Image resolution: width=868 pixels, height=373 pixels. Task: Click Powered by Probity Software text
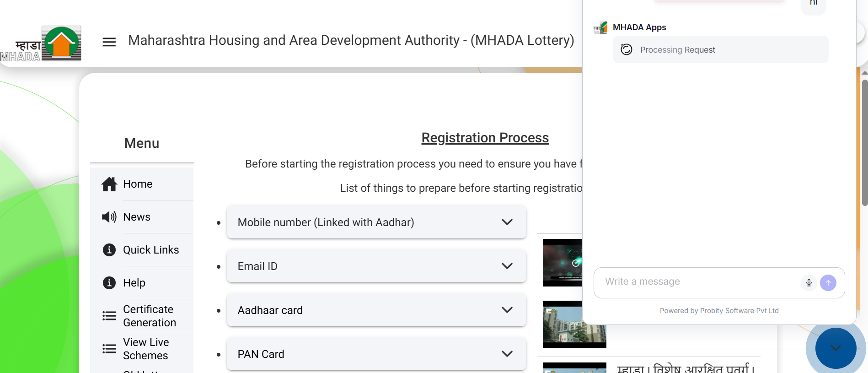pyautogui.click(x=719, y=311)
